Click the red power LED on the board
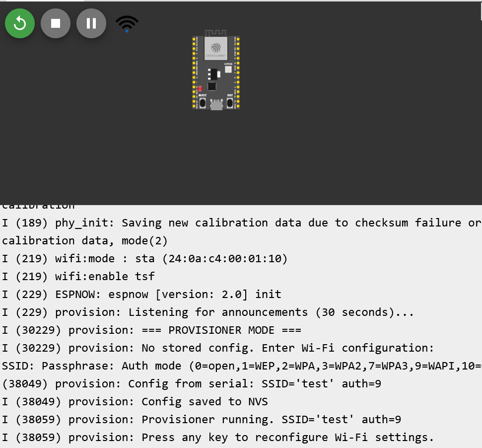The height and width of the screenshot is (448, 482). 200,89
